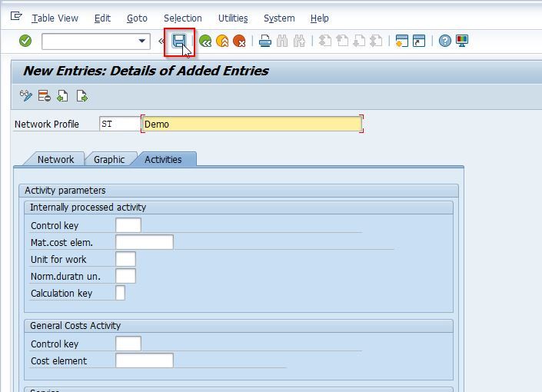Select the Activities tab
This screenshot has height=392, width=542.
pos(163,159)
